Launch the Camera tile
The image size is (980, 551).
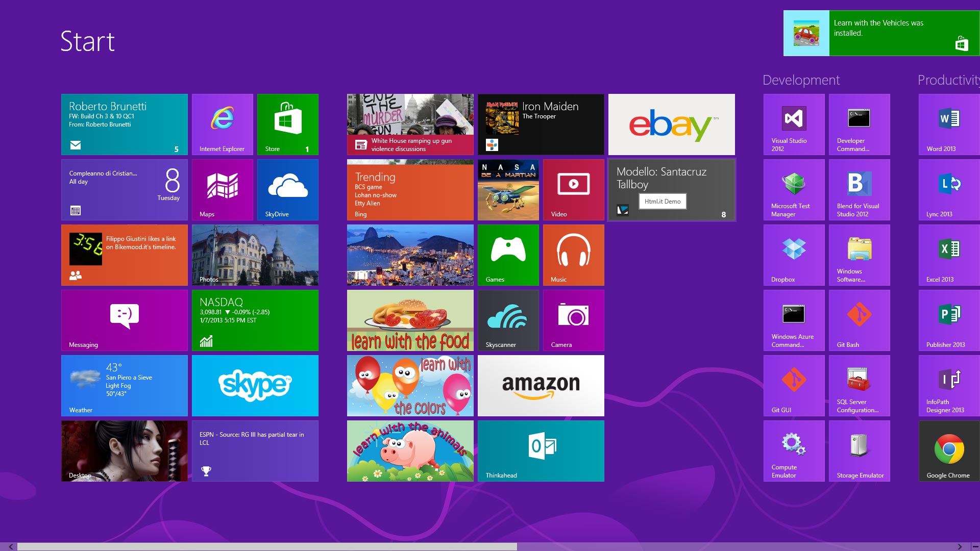[x=574, y=320]
